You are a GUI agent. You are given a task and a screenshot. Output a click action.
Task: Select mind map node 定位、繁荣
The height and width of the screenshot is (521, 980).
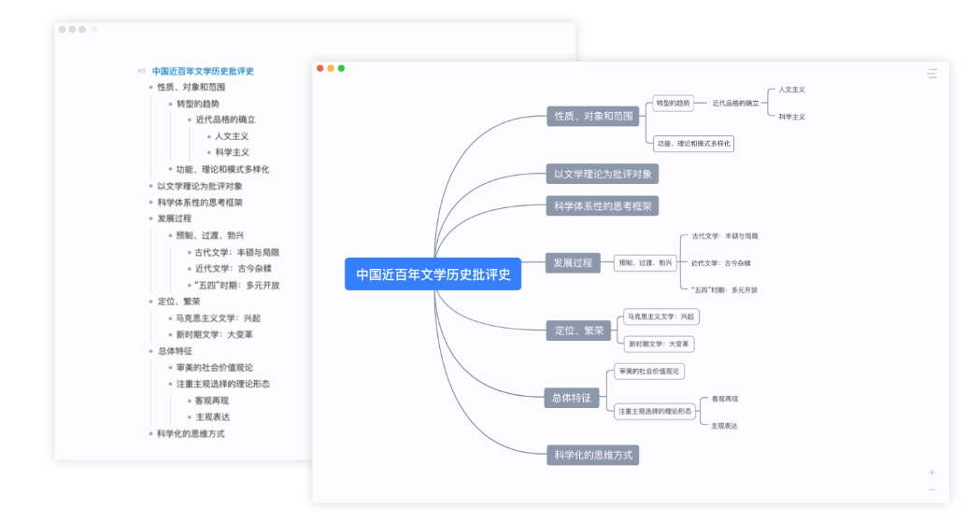coord(578,331)
